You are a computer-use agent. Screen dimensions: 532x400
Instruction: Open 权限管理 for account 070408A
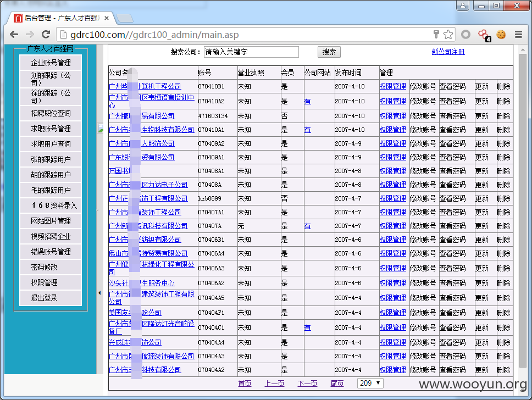pos(392,185)
